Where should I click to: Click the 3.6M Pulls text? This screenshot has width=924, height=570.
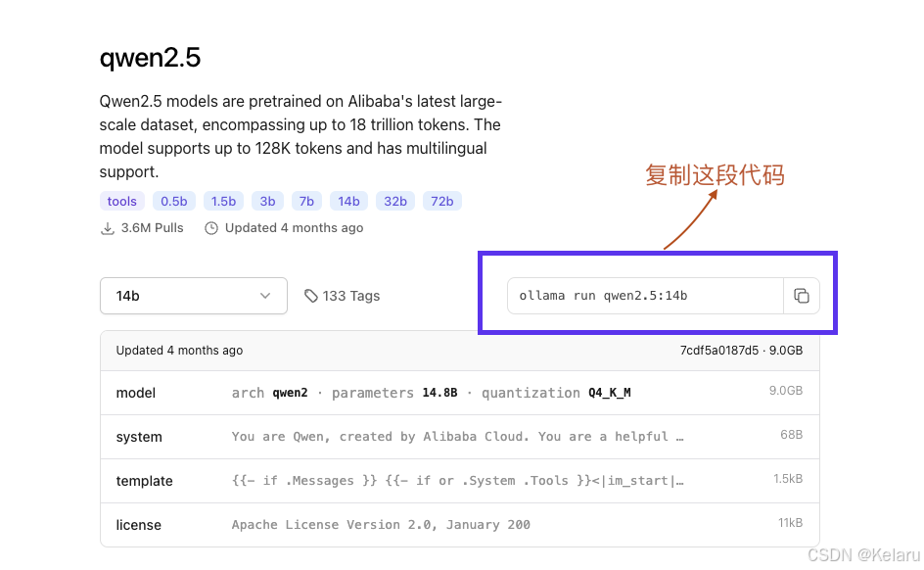tap(152, 228)
